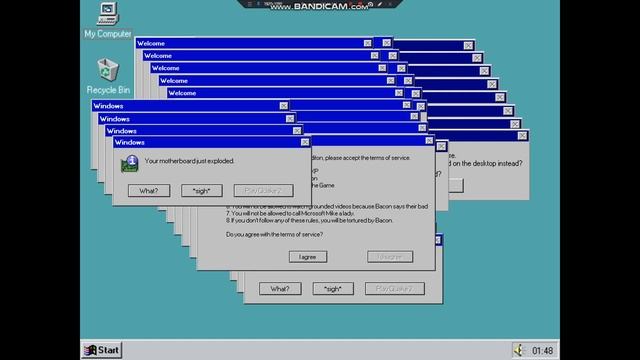Click the line about grounded videos and Bacon

click(x=328, y=207)
